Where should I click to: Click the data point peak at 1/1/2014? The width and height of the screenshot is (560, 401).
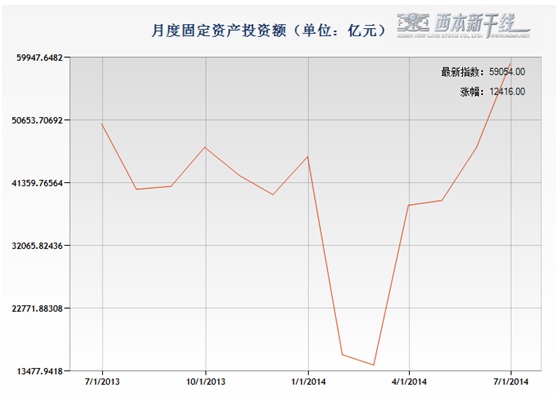[308, 156]
